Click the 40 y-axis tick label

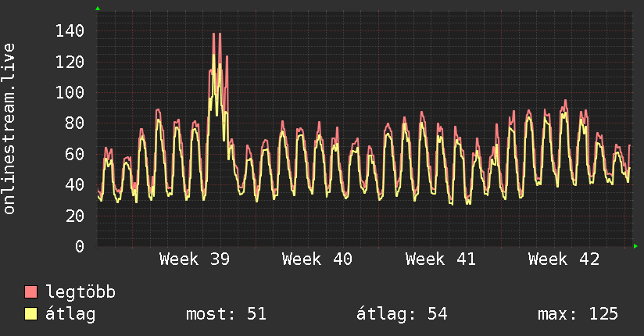(75, 185)
